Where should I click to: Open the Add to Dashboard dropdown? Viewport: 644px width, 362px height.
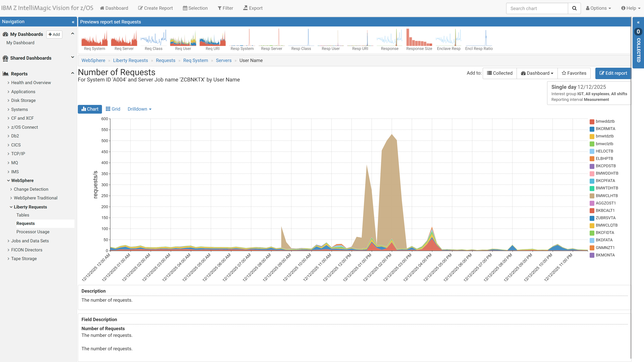pos(537,73)
